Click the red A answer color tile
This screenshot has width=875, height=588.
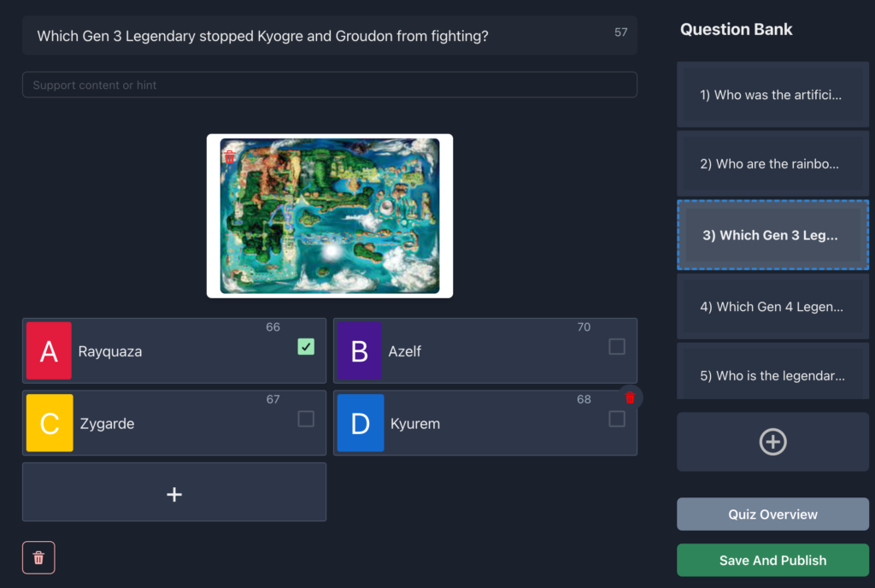49,351
